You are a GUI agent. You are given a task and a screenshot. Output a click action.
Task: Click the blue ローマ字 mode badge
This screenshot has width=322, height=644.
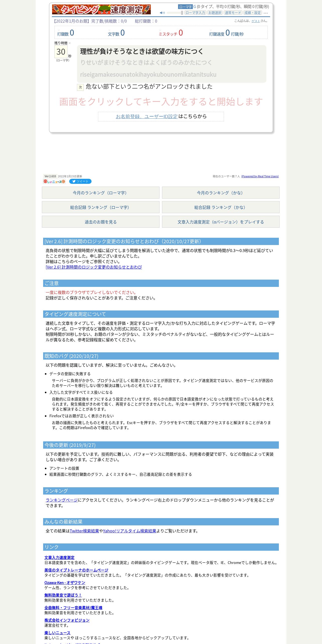pos(185,7)
